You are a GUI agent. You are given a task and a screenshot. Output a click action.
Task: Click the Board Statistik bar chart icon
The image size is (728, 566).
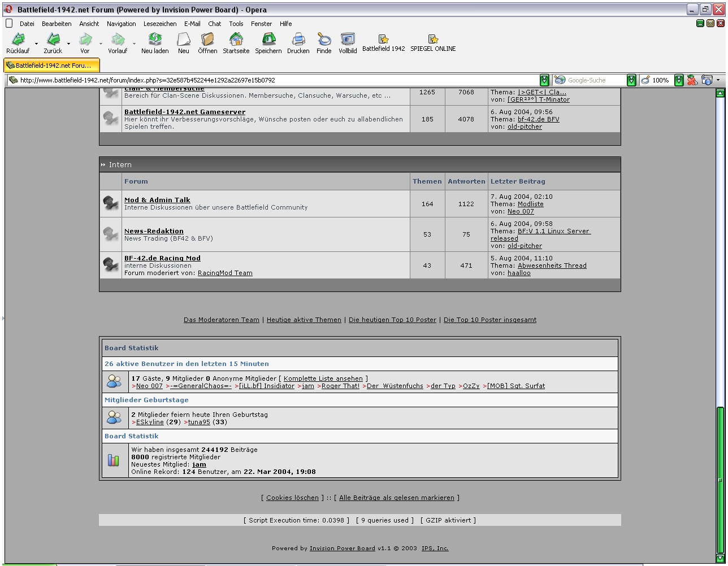point(114,460)
